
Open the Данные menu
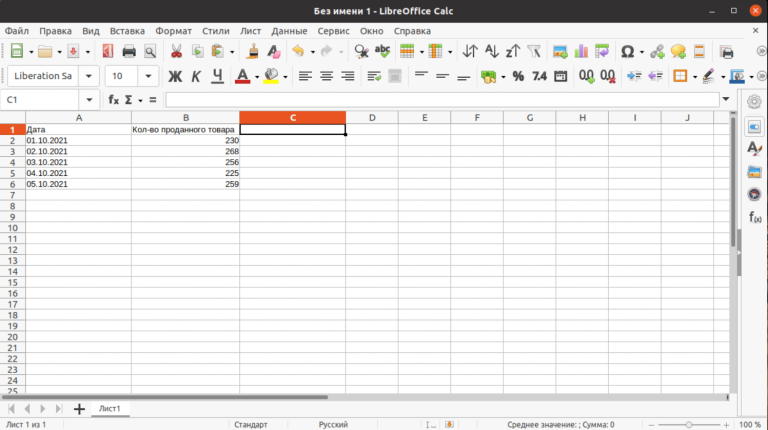(x=289, y=31)
